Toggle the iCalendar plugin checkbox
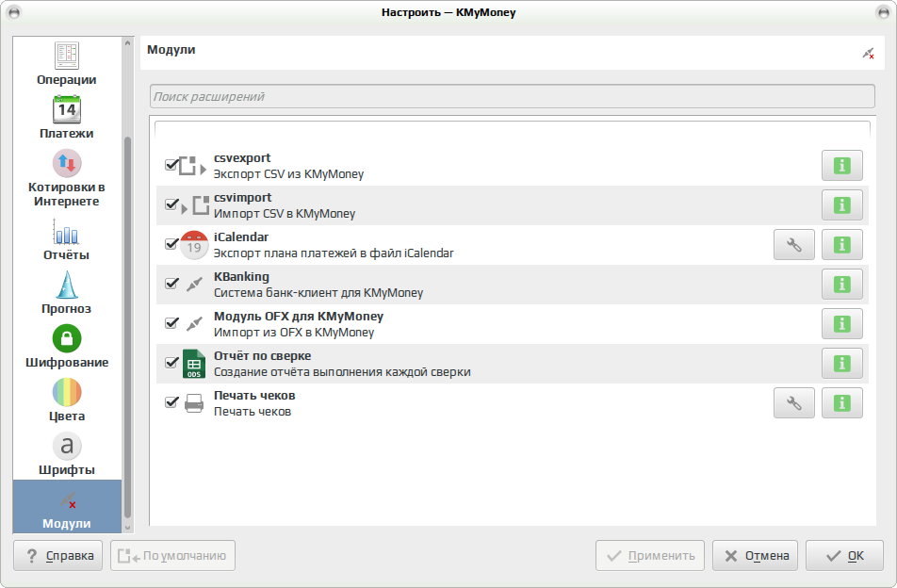Viewport: 897px width, 588px height. pyautogui.click(x=171, y=244)
